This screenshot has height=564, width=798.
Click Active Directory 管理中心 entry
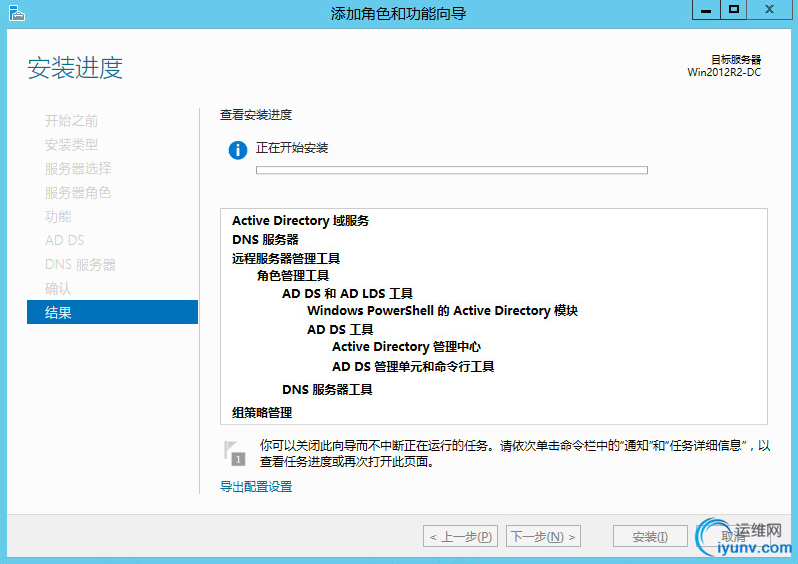[406, 347]
